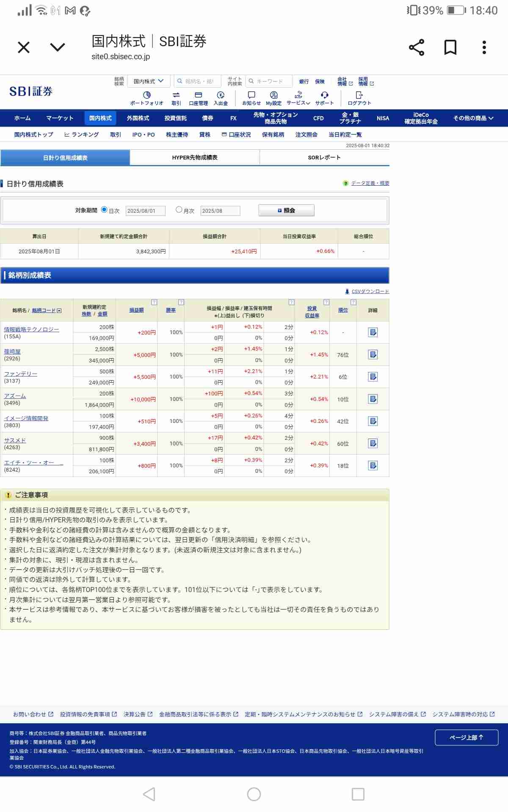Open the help icon above 順位 column

353,302
